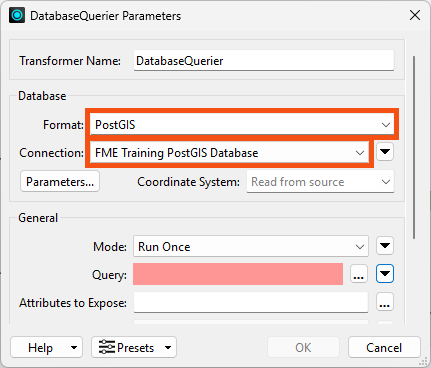Open Attributes to Expose ellipsis editor
Image resolution: width=431 pixels, height=368 pixels.
pyautogui.click(x=385, y=302)
